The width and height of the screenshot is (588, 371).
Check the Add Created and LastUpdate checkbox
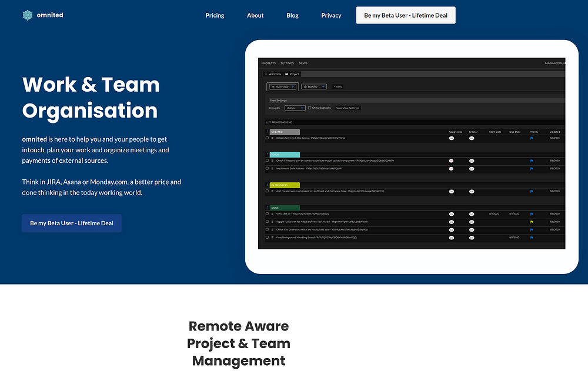(268, 191)
